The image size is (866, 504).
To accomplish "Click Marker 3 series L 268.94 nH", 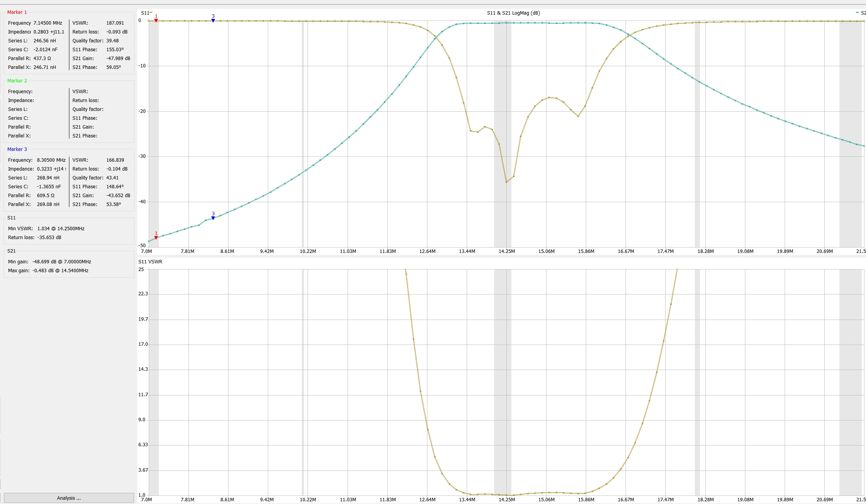I will (48, 178).
